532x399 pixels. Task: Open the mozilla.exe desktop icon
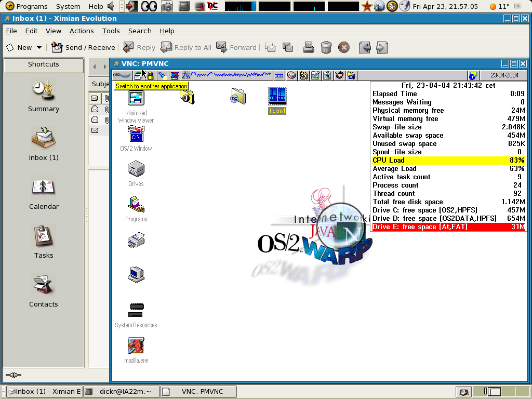pos(136,346)
